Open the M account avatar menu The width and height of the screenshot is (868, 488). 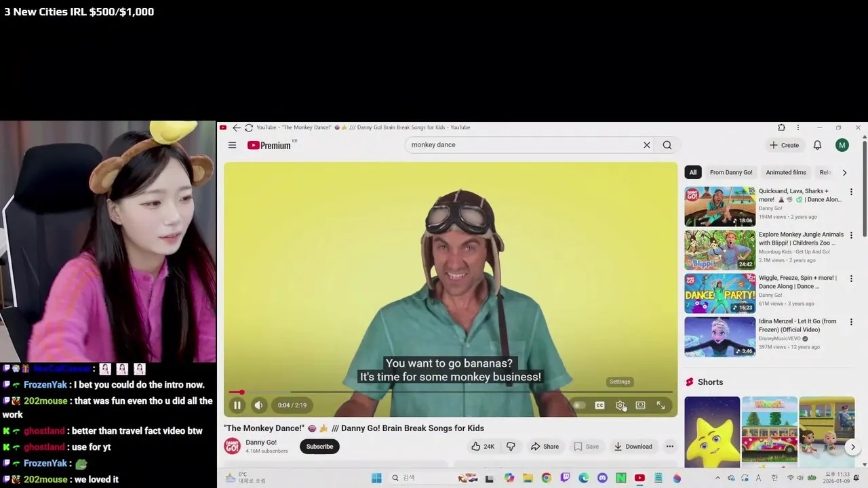click(x=842, y=145)
